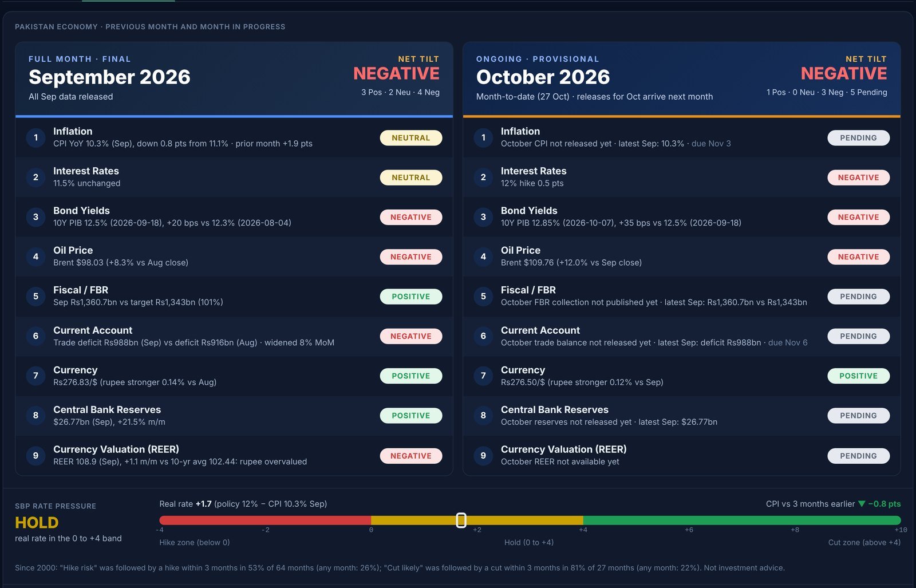Click '12% hike 0.5 pts' text
The image size is (916, 588).
(532, 183)
